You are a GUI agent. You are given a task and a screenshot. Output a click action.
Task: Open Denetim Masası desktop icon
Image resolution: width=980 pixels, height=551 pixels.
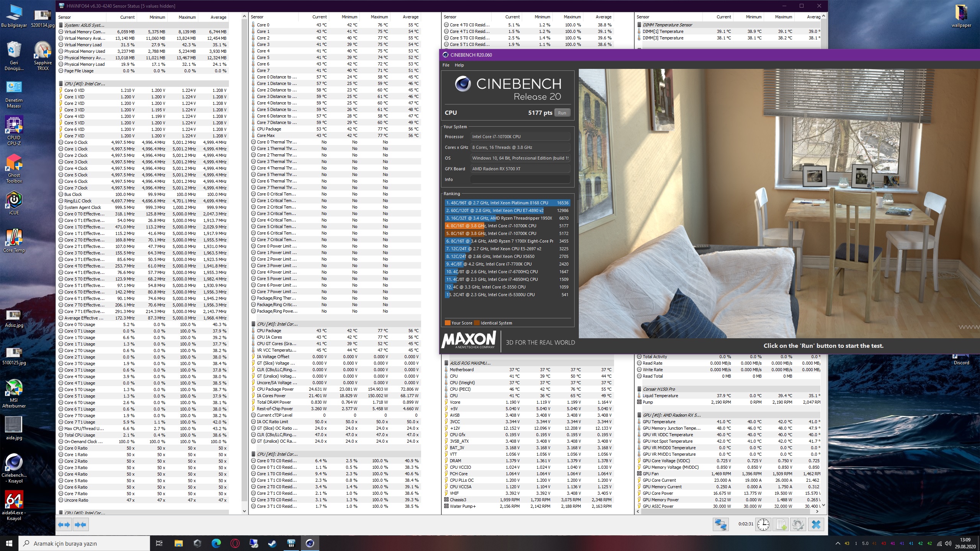14,93
